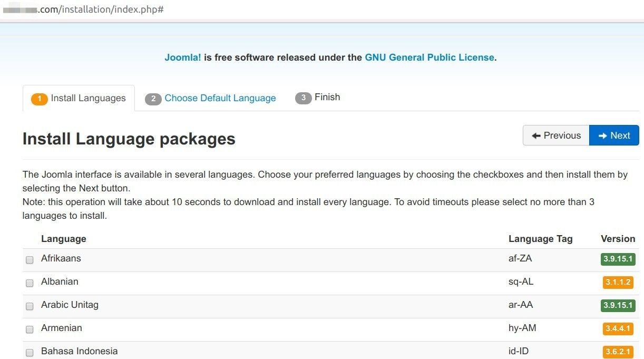Click the Albanian language name
The image size is (644, 359).
[60, 282]
